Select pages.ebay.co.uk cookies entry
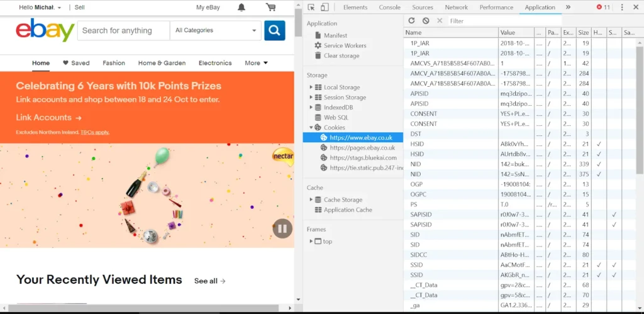Screen dimensions: 644x314 click(x=362, y=148)
